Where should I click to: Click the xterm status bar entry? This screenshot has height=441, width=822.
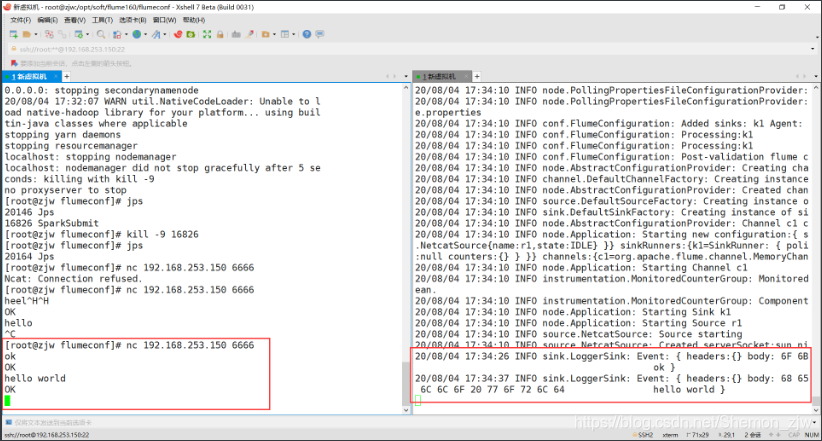pyautogui.click(x=670, y=435)
